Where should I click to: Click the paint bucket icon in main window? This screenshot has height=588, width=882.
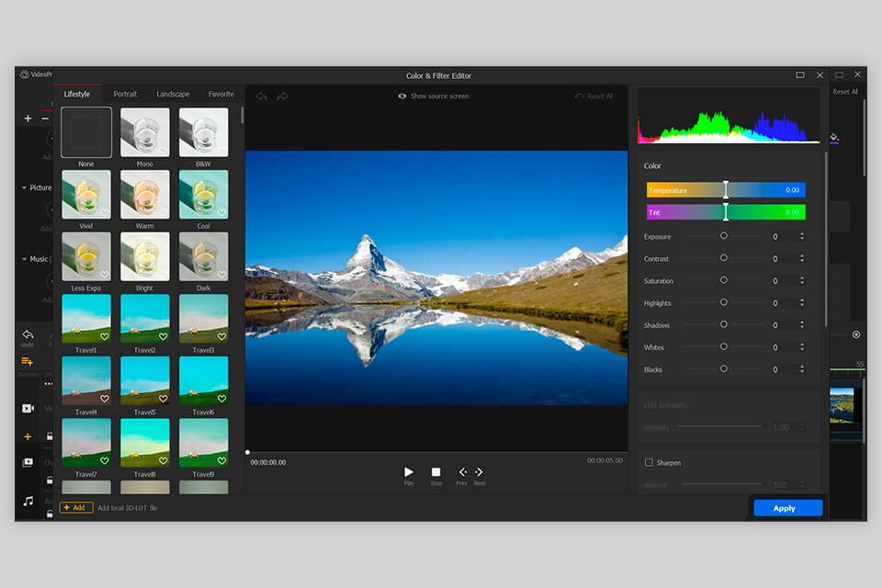(834, 137)
